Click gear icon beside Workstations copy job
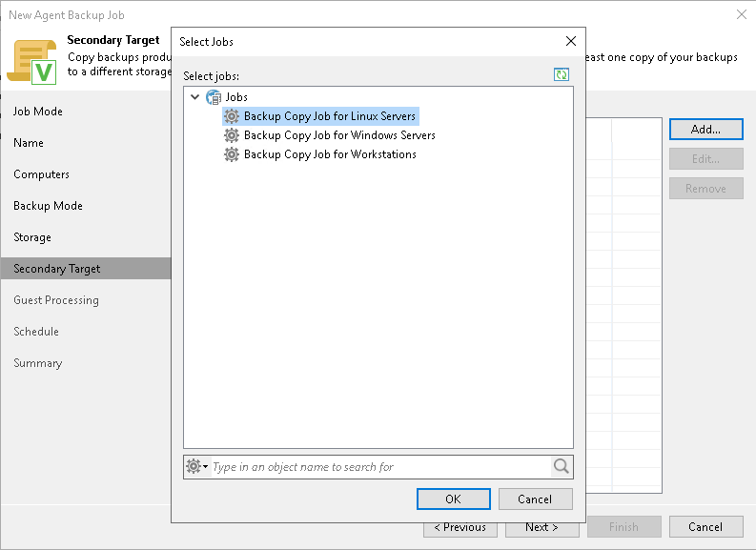Screen dimensions: 756x550 232,154
